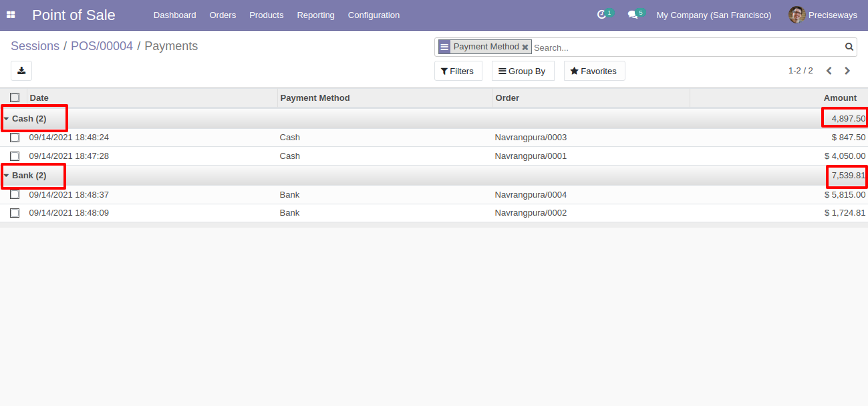Open the Group By dropdown
Viewport: 868px width, 406px height.
523,71
